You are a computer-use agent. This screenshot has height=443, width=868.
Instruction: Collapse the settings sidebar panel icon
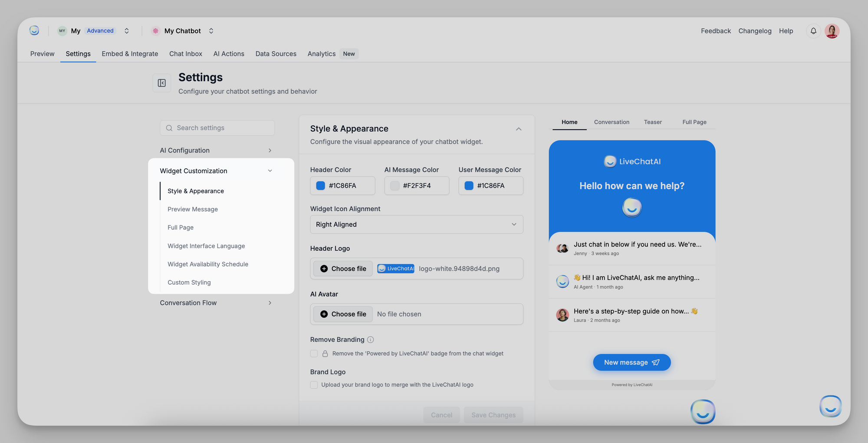[x=161, y=83]
